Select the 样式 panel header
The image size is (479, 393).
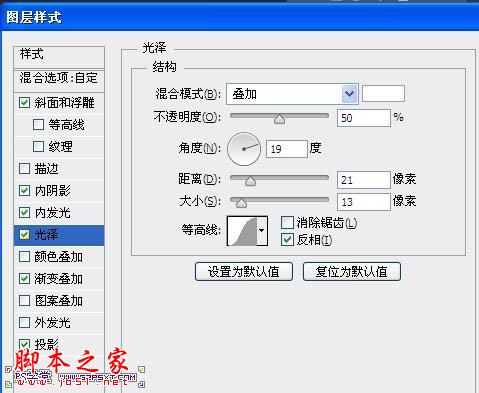pyautogui.click(x=59, y=57)
